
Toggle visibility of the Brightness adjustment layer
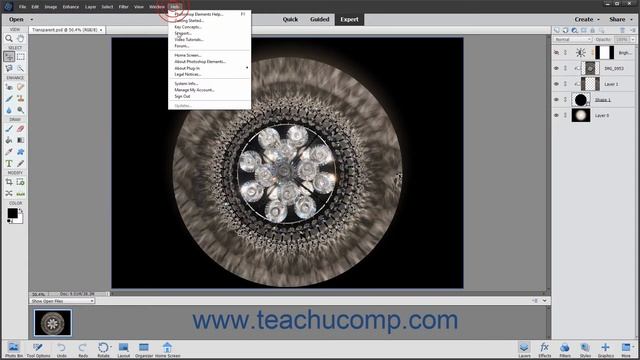click(x=556, y=53)
